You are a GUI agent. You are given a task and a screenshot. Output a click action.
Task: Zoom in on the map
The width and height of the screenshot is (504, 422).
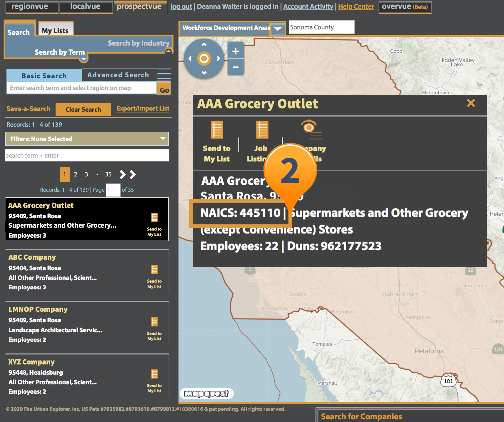[x=236, y=51]
